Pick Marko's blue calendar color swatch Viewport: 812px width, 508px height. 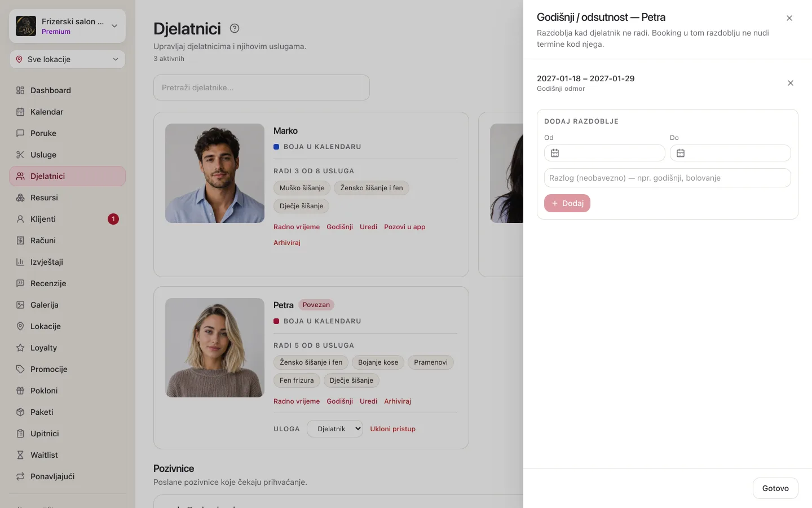[x=276, y=147]
